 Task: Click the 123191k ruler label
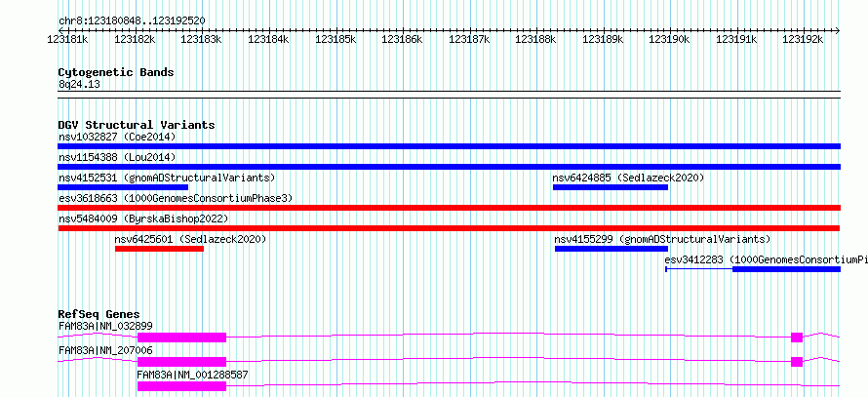(736, 39)
